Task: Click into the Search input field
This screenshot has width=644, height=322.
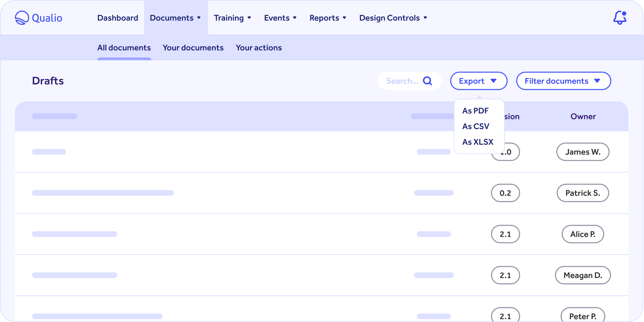Action: click(x=403, y=81)
